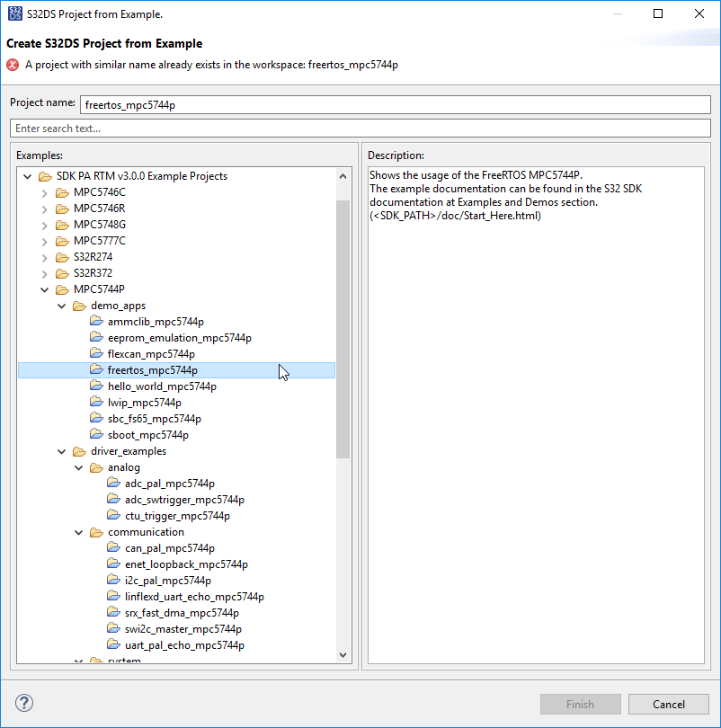Viewport: 721px width, 728px height.
Task: Focus the Project name input field
Action: tap(395, 104)
